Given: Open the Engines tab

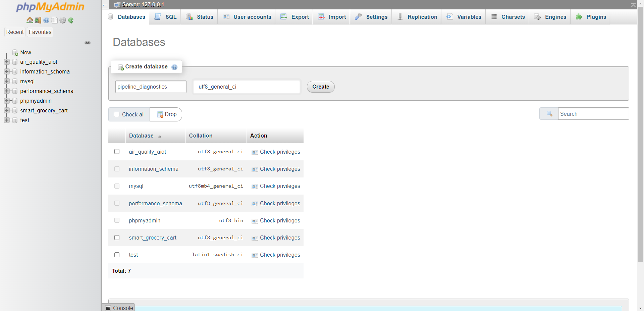Looking at the screenshot, I should pos(550,17).
